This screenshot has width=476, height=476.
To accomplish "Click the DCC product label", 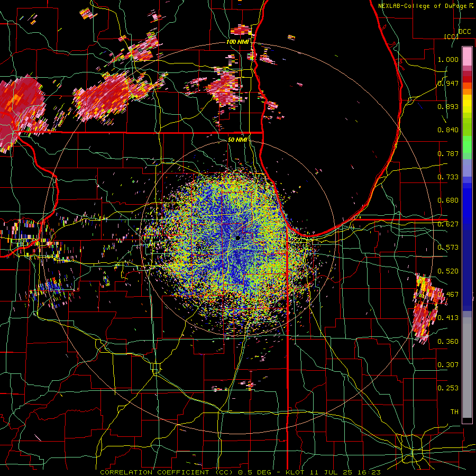I will pos(464,32).
